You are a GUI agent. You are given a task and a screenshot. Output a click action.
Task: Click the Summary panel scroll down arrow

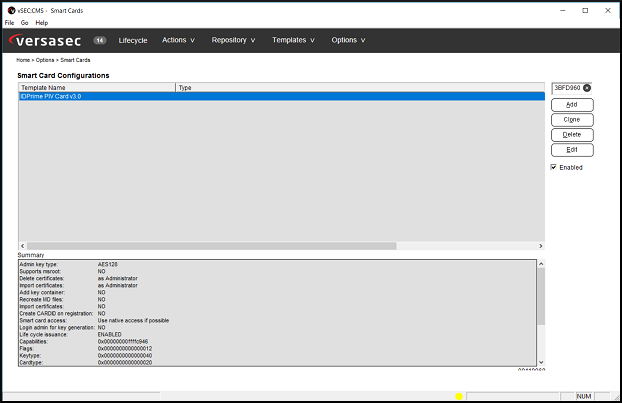click(541, 362)
